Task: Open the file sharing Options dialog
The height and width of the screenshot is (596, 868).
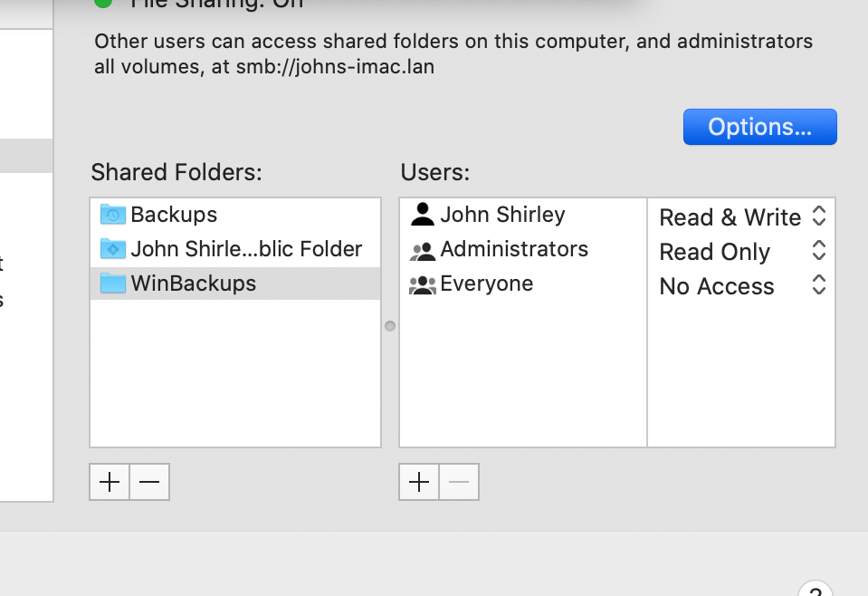Action: [759, 127]
